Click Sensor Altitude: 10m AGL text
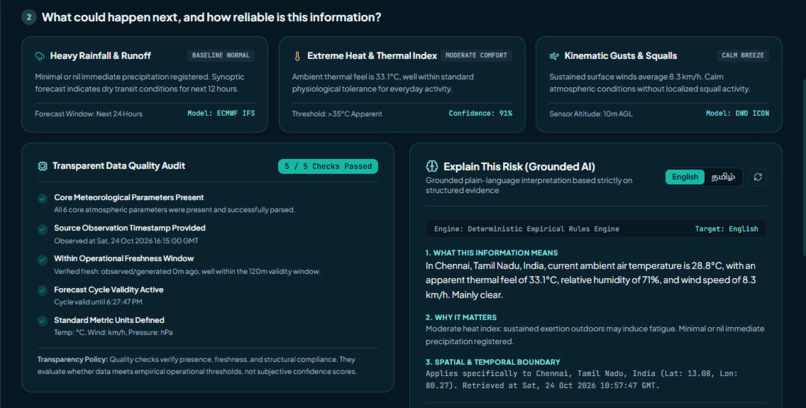Viewport: 806px width, 408px height. point(591,114)
